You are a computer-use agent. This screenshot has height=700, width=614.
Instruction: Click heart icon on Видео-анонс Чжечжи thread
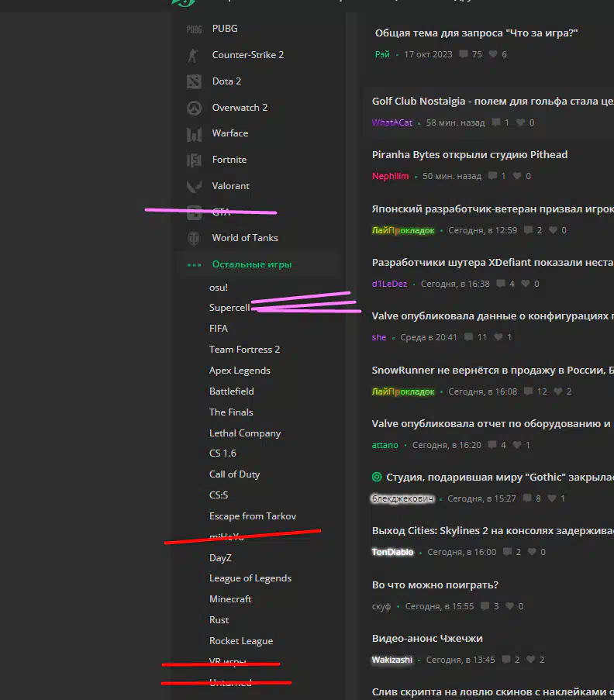click(x=530, y=660)
